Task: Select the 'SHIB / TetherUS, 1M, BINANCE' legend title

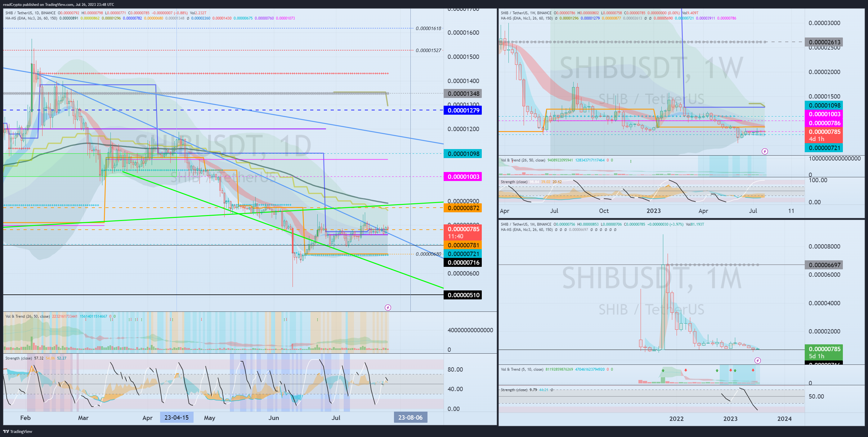Action: [x=526, y=224]
